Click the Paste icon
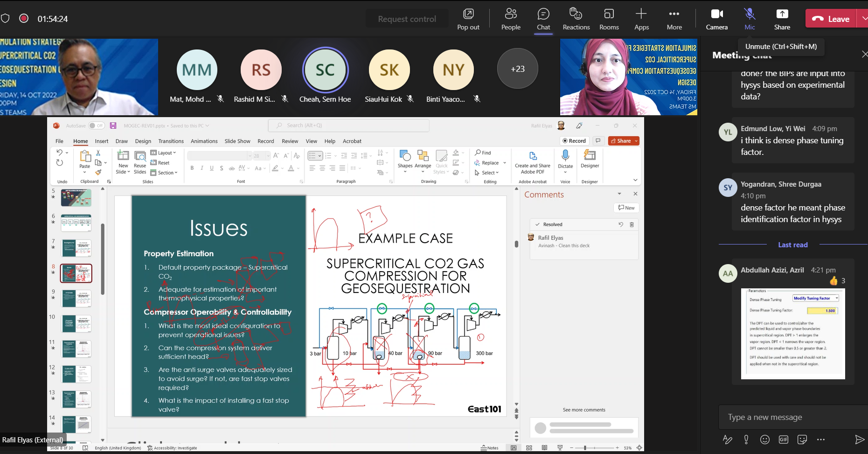This screenshot has height=454, width=868. pyautogui.click(x=85, y=156)
